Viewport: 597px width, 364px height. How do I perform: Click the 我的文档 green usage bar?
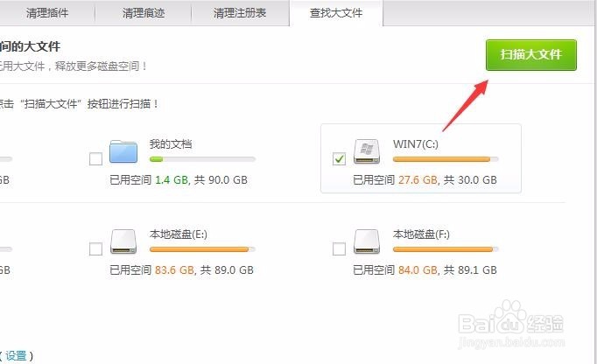click(202, 159)
